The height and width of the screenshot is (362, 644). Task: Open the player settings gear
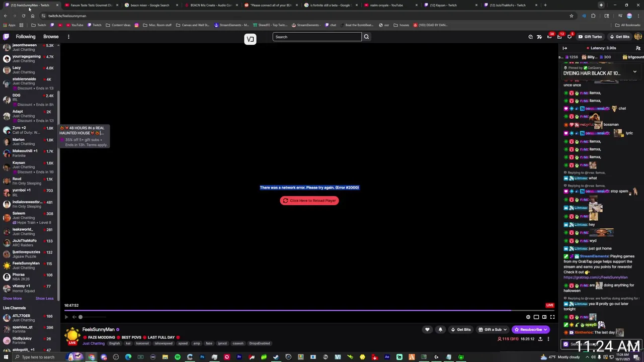pos(528,317)
